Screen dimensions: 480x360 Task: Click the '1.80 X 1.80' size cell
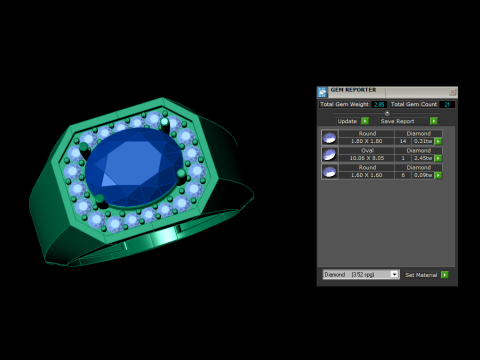point(366,141)
